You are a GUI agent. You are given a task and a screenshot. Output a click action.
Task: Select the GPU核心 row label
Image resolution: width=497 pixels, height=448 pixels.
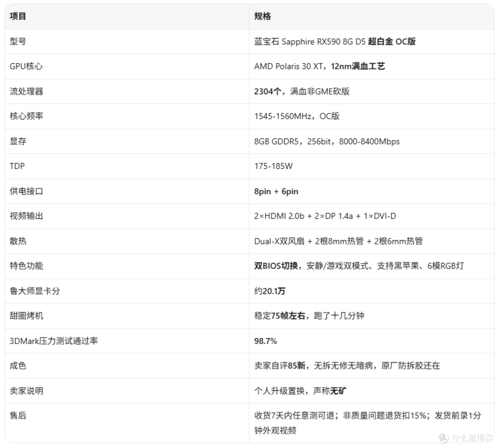click(x=26, y=66)
